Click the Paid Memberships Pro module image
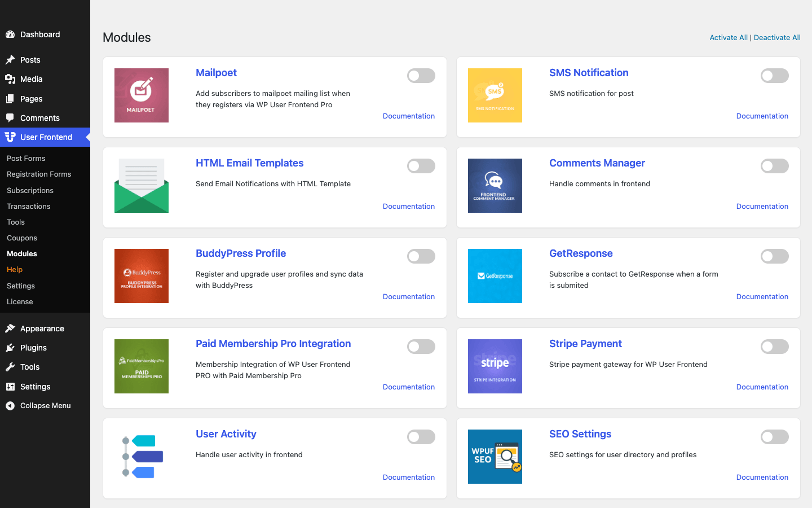The width and height of the screenshot is (812, 508). tap(142, 366)
